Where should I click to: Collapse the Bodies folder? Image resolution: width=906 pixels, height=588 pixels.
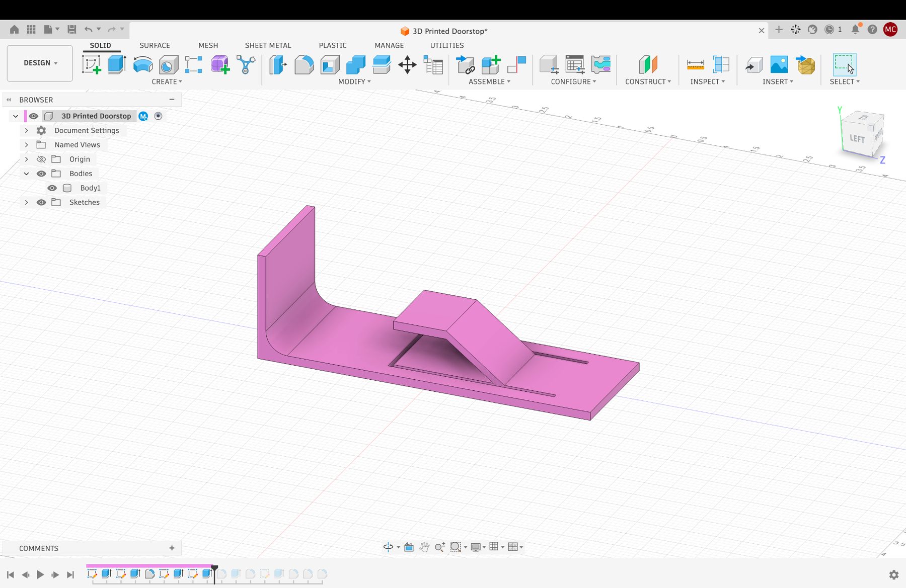[26, 174]
